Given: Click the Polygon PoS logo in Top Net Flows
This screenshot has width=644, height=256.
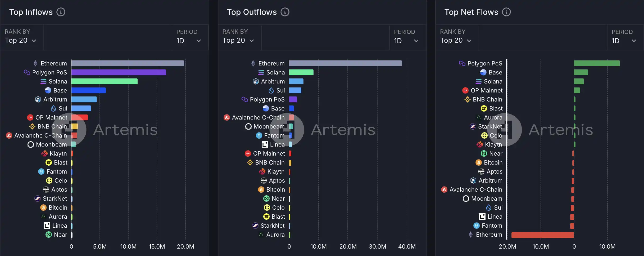Looking at the screenshot, I should click(x=462, y=63).
